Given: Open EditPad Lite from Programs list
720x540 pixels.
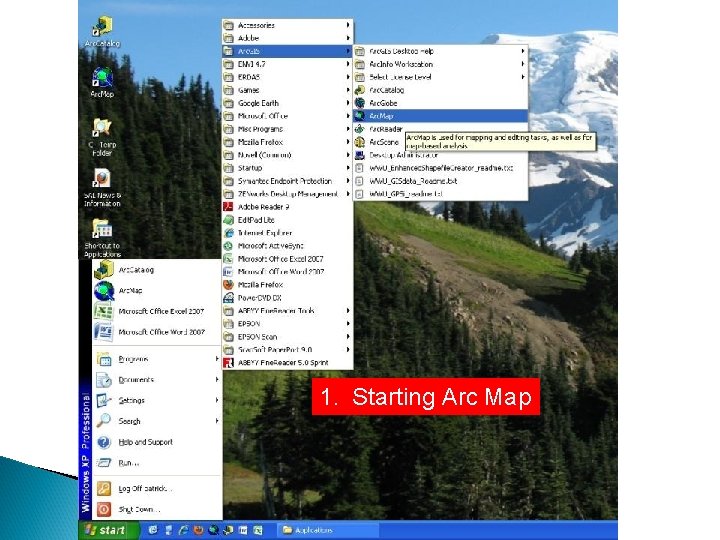Looking at the screenshot, I should coord(287,220).
